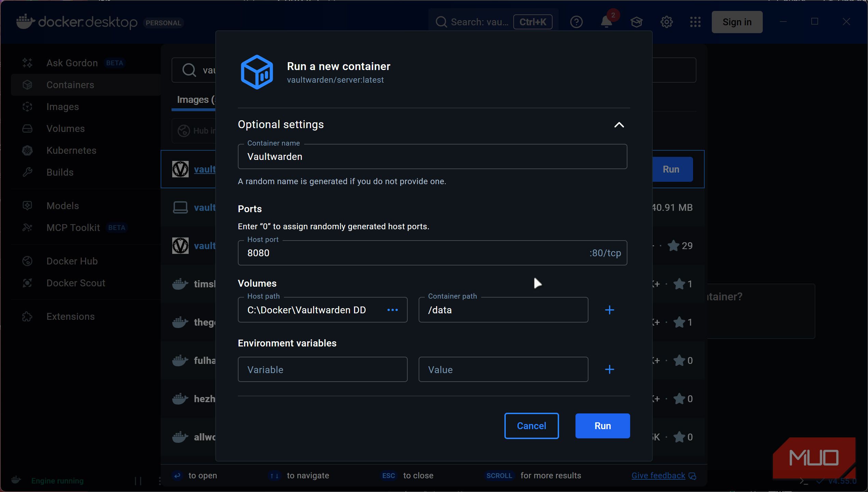The image size is (868, 492).
Task: Browse host path with three-dot button
Action: click(392, 310)
